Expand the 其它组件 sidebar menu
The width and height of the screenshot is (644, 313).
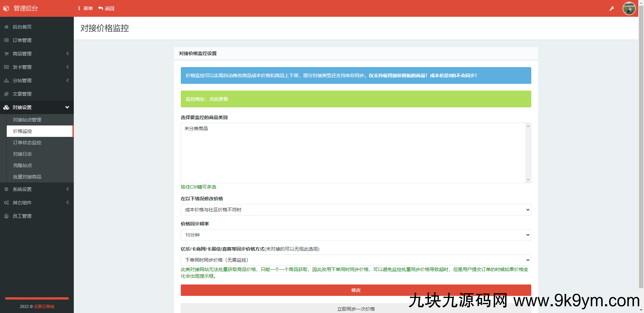pyautogui.click(x=37, y=203)
